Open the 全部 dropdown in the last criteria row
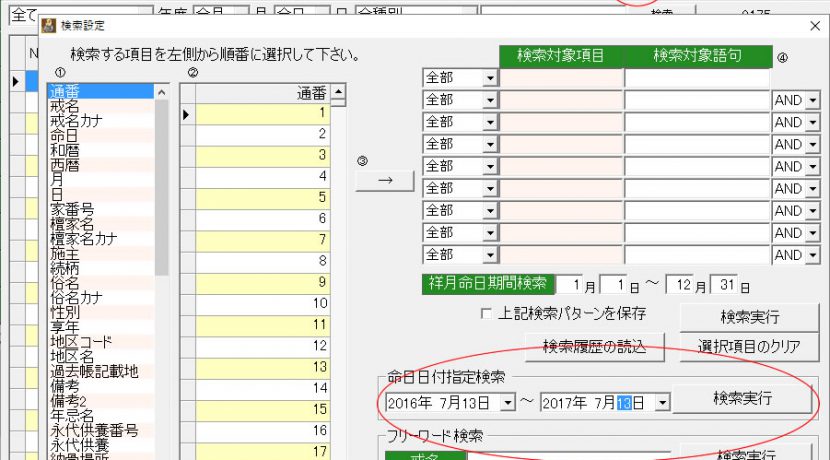Image resolution: width=830 pixels, height=460 pixels. [x=490, y=256]
